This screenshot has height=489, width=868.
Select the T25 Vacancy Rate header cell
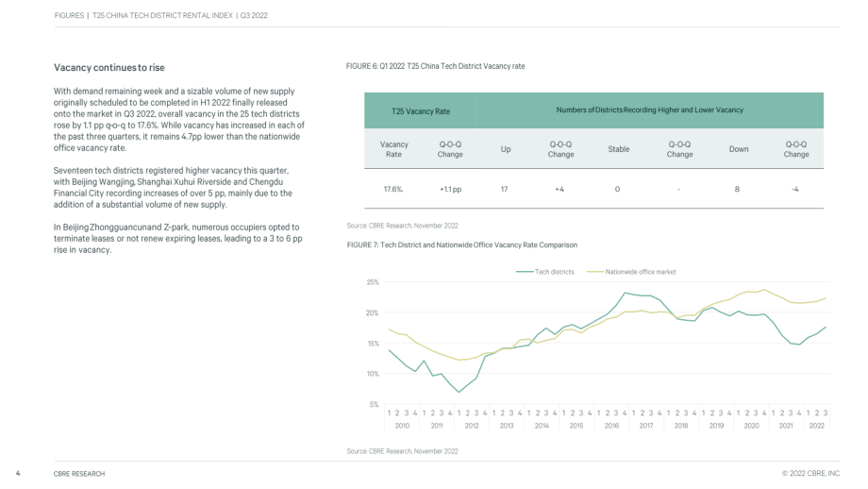click(x=421, y=111)
